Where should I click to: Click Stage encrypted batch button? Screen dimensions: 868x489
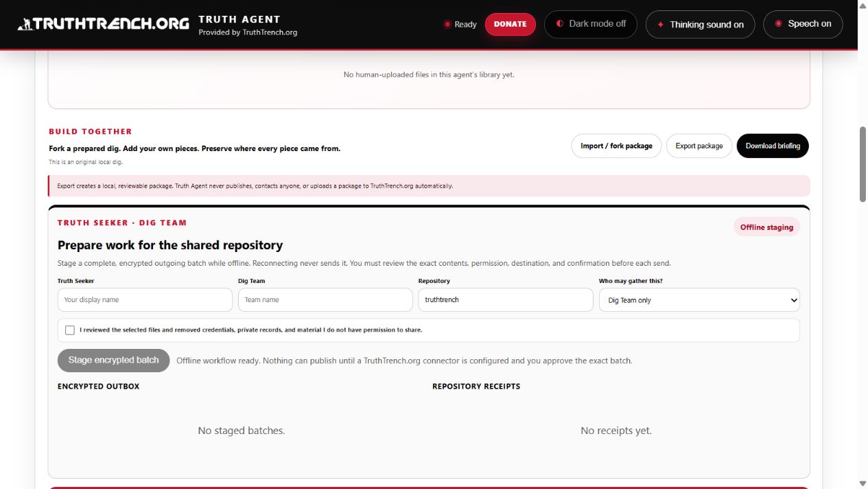(114, 361)
